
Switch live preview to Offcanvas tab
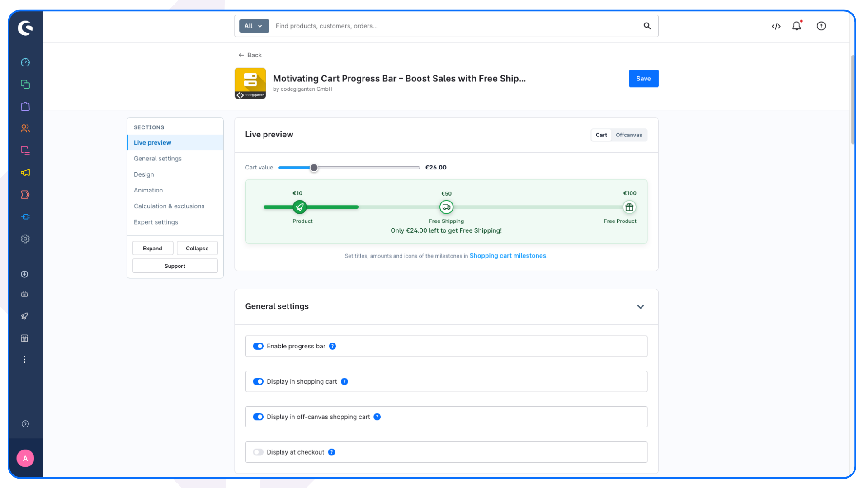[x=629, y=135]
